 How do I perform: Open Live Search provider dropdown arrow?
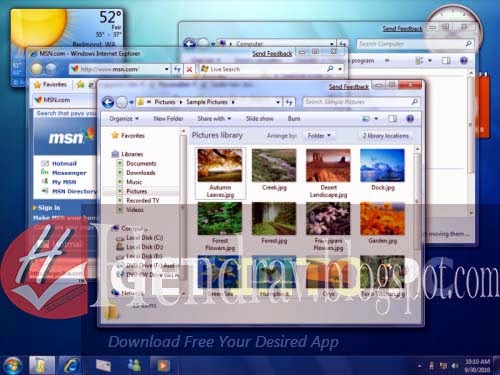(340, 69)
